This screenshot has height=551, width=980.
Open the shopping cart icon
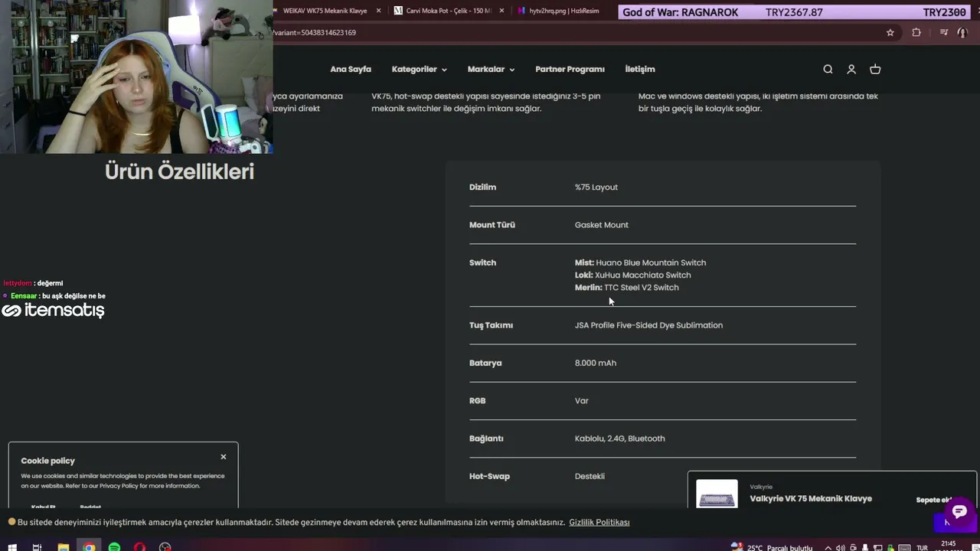875,69
